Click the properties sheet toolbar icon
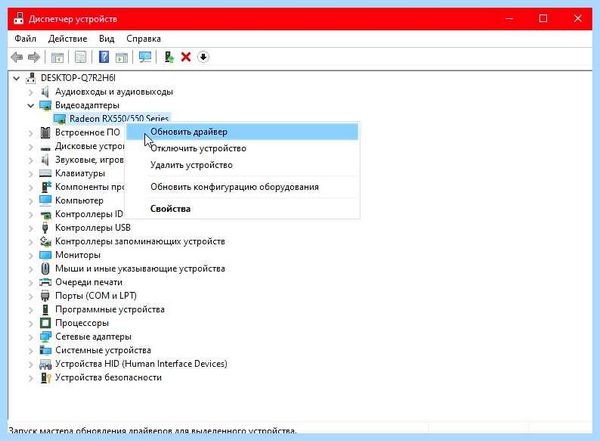600x441 pixels. click(x=80, y=57)
